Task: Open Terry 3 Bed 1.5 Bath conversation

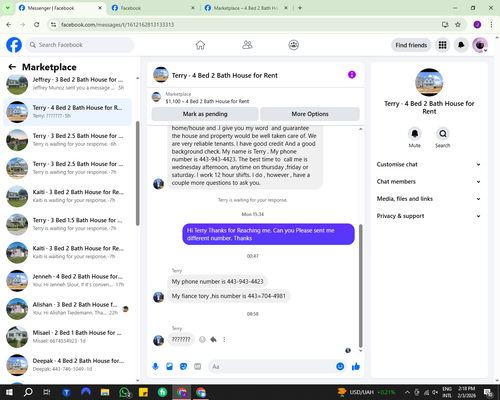Action: point(68,224)
